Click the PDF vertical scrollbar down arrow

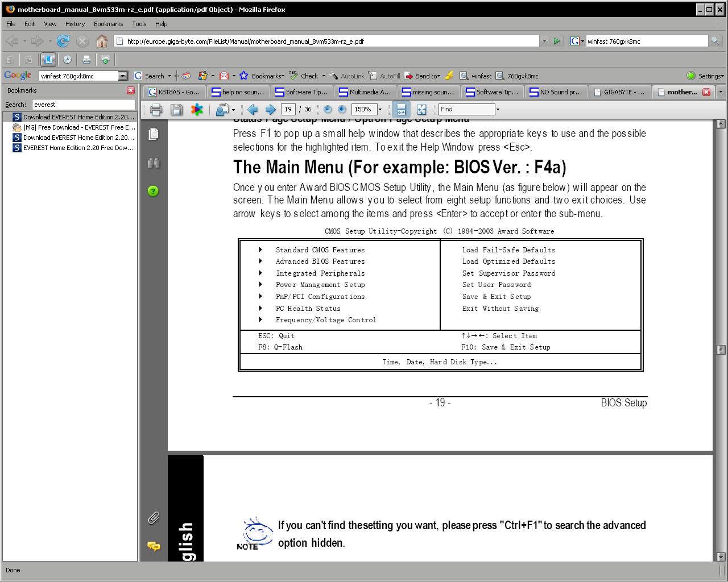tap(722, 557)
